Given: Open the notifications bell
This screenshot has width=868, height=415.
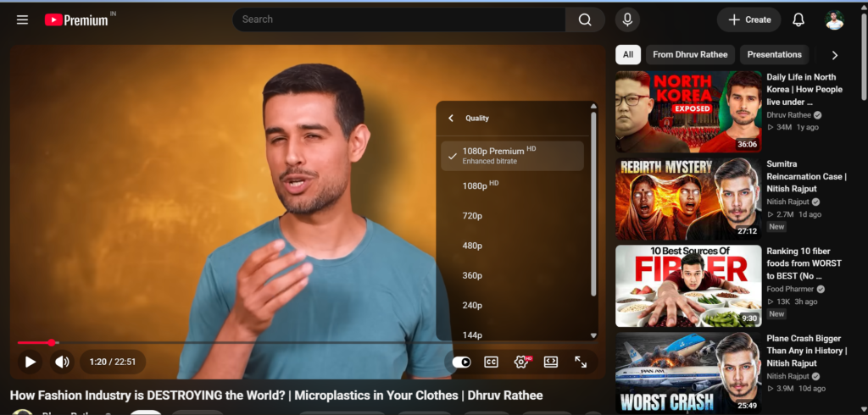Looking at the screenshot, I should (798, 20).
